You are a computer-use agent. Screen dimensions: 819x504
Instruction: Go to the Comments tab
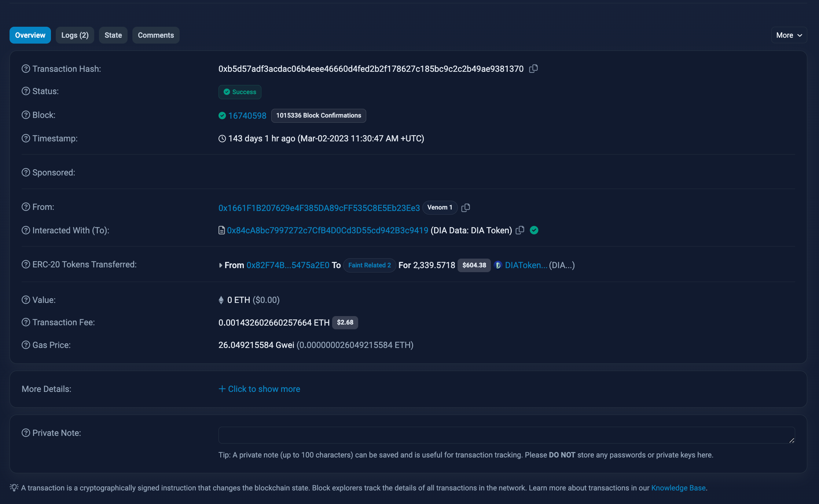[156, 35]
